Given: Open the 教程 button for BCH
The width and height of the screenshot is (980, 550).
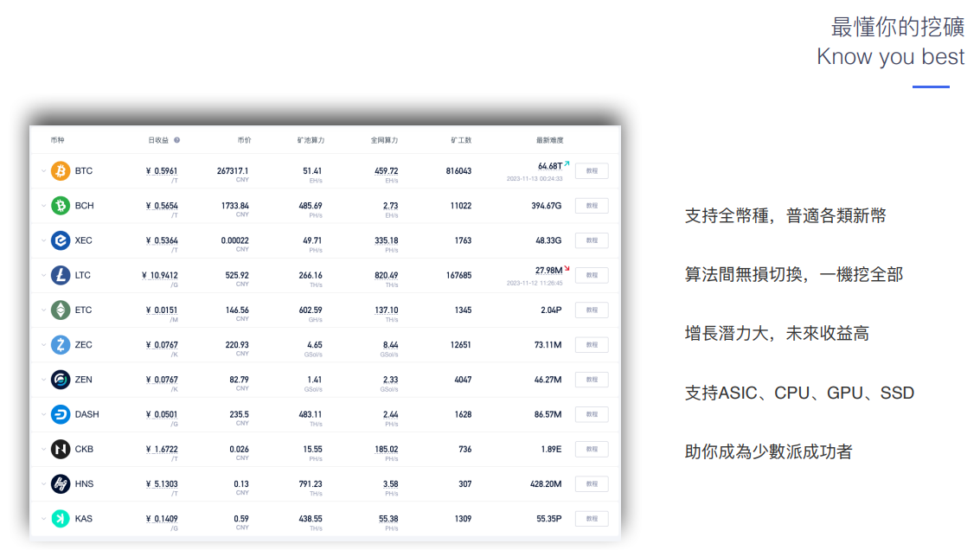Looking at the screenshot, I should point(592,206).
